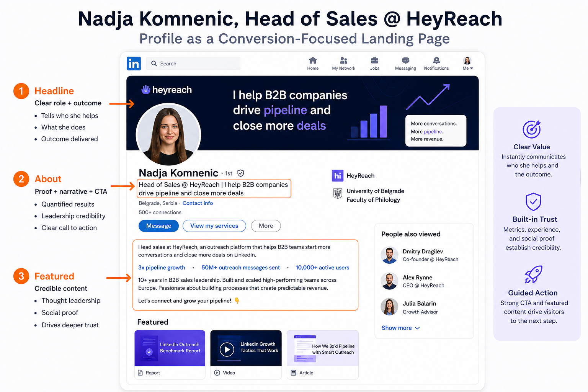Click the View my services button
This screenshot has height=392, width=588.
tap(214, 226)
